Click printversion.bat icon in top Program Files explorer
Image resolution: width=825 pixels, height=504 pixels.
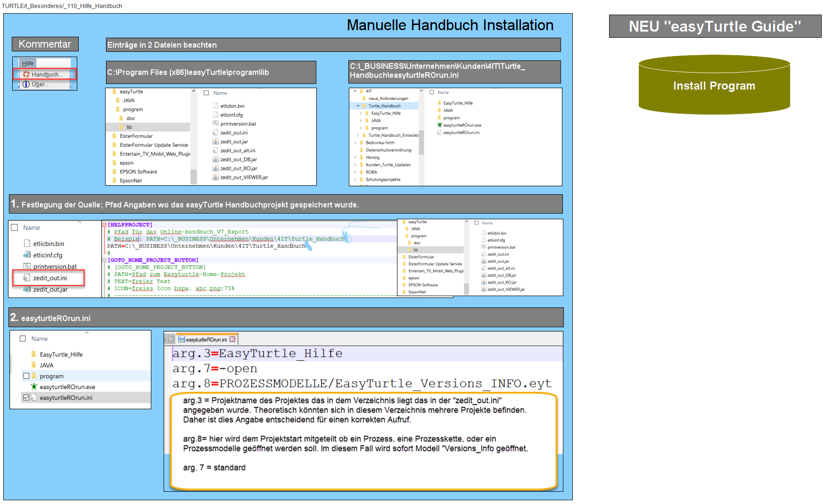[215, 124]
